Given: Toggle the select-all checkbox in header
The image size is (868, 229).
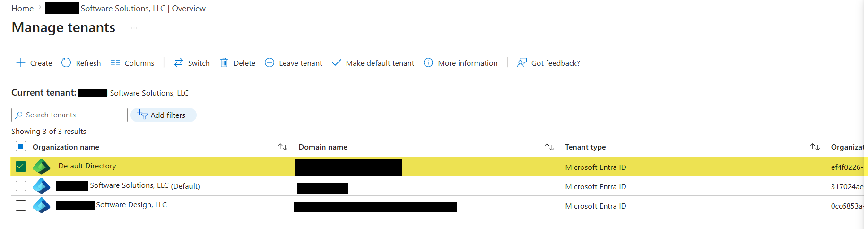Looking at the screenshot, I should 21,146.
